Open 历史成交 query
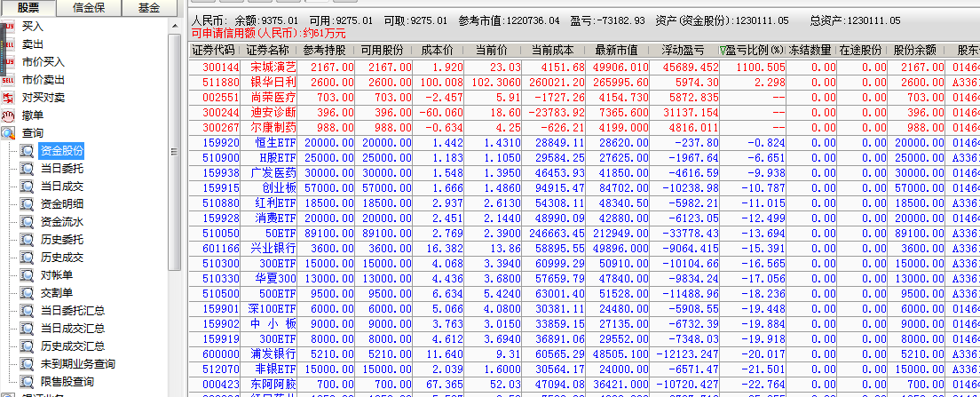980x397 pixels. pos(62,257)
